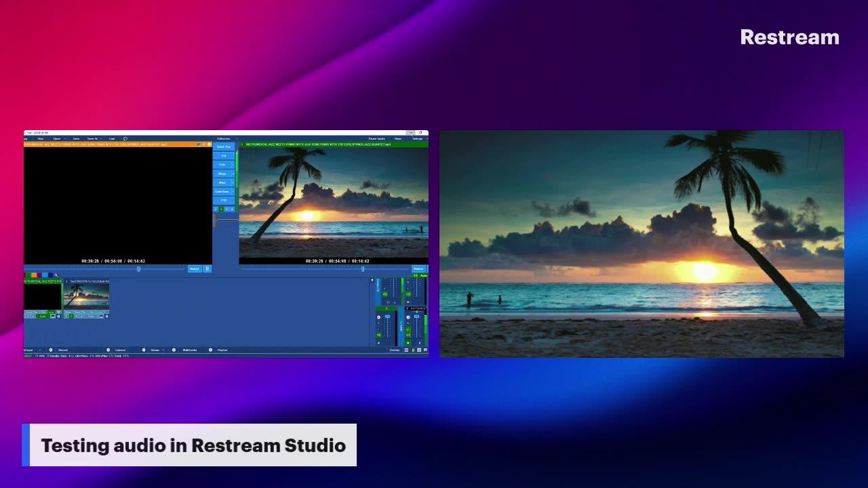Image resolution: width=868 pixels, height=488 pixels.
Task: Click the Record button
Action: click(63, 350)
